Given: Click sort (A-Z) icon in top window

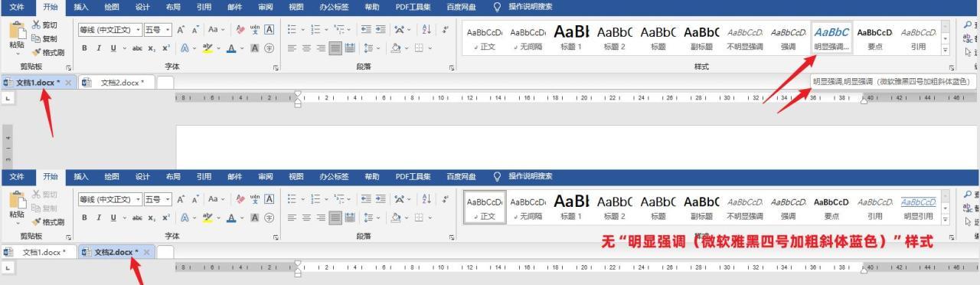Looking at the screenshot, I should click(426, 30).
